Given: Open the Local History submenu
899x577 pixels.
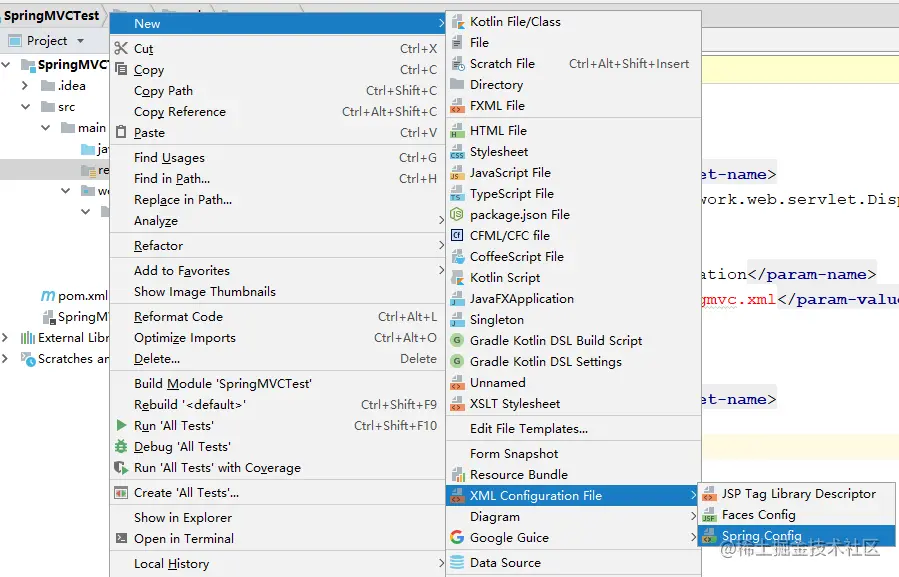Looking at the screenshot, I should tap(277, 564).
